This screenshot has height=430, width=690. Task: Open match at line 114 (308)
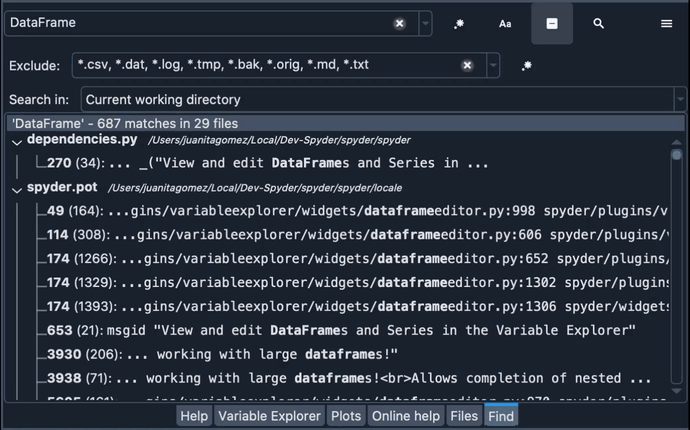(x=357, y=235)
